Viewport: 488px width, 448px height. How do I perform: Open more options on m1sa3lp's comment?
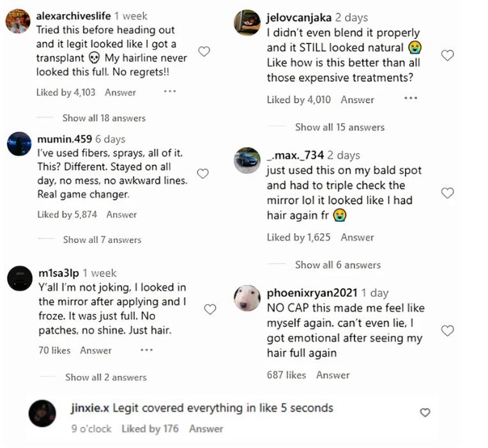(x=146, y=350)
